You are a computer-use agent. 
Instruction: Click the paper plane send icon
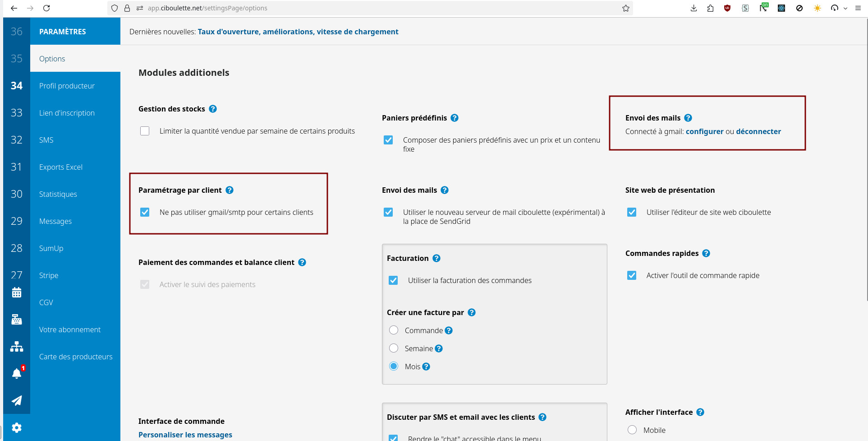click(x=17, y=401)
